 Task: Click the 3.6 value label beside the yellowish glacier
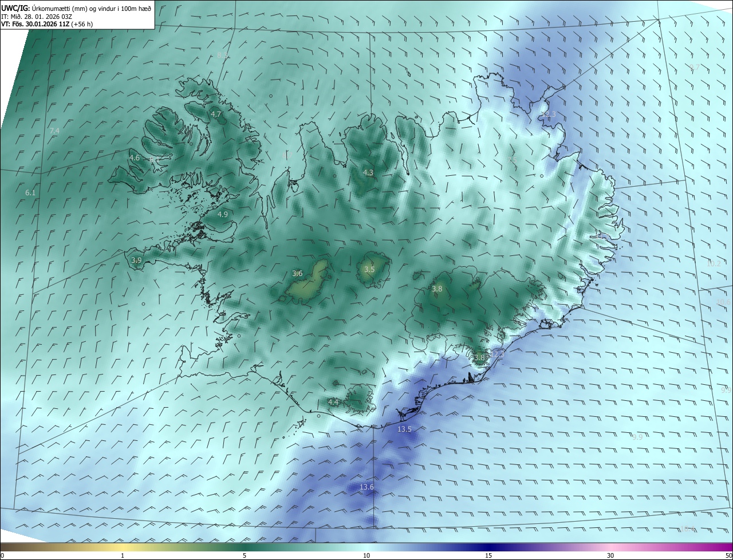point(297,273)
